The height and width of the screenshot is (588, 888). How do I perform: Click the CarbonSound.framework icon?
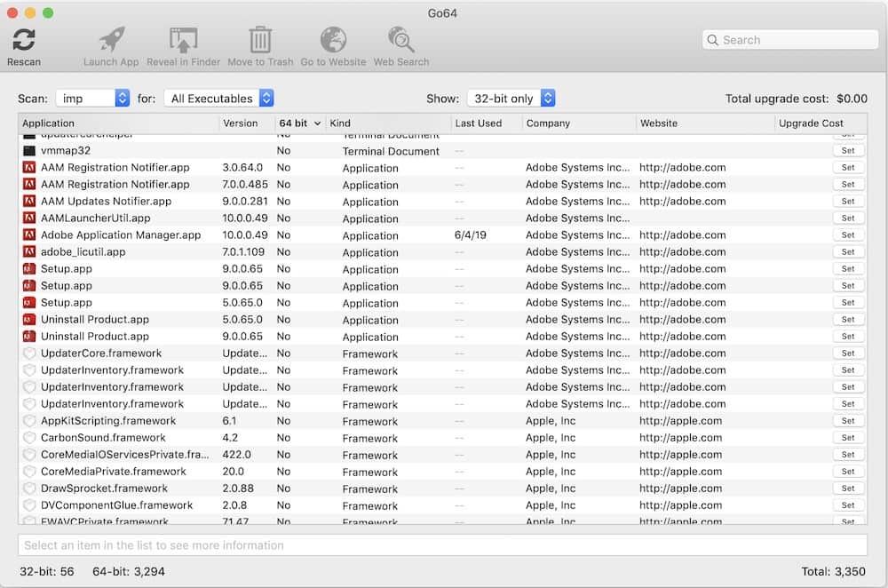pos(29,438)
